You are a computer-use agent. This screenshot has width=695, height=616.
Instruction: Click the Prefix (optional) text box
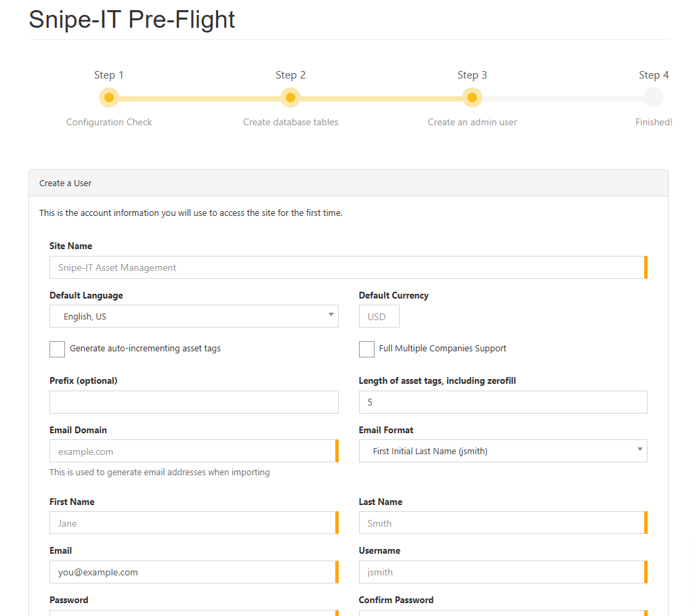[194, 402]
